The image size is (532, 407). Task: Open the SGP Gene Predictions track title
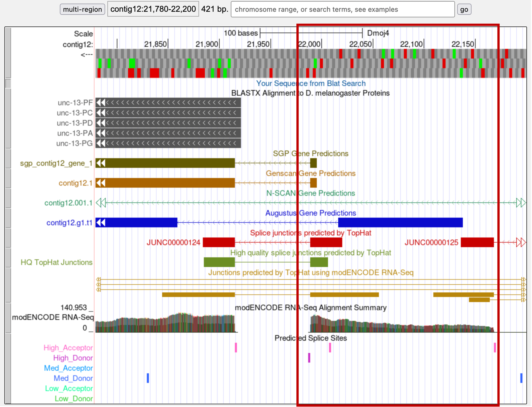pyautogui.click(x=310, y=153)
